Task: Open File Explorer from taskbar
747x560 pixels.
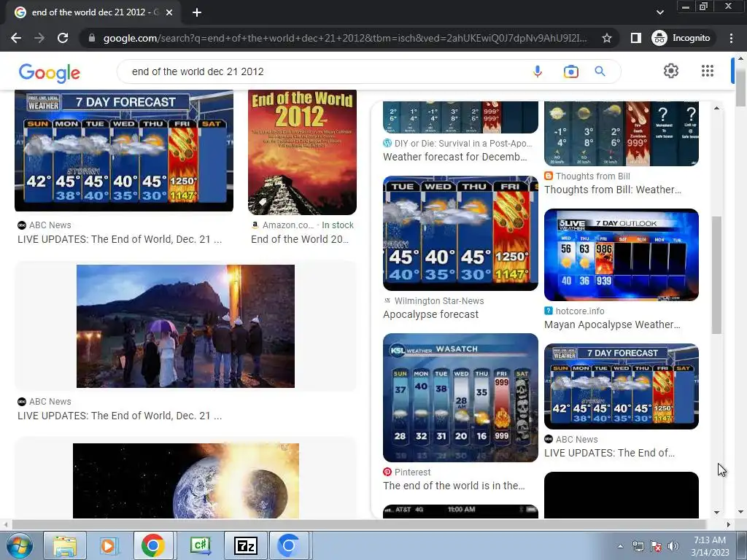Action: click(x=65, y=545)
